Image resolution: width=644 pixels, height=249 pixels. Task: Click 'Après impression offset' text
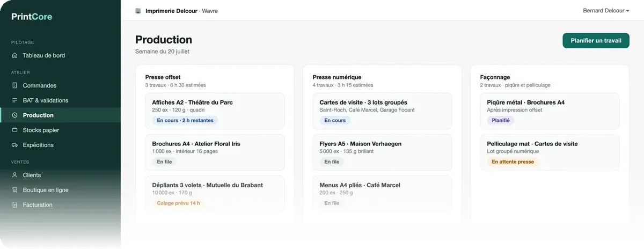pyautogui.click(x=515, y=110)
